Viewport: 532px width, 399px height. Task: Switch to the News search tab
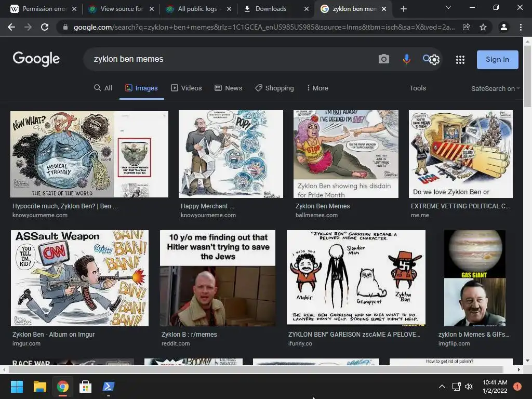[229, 88]
